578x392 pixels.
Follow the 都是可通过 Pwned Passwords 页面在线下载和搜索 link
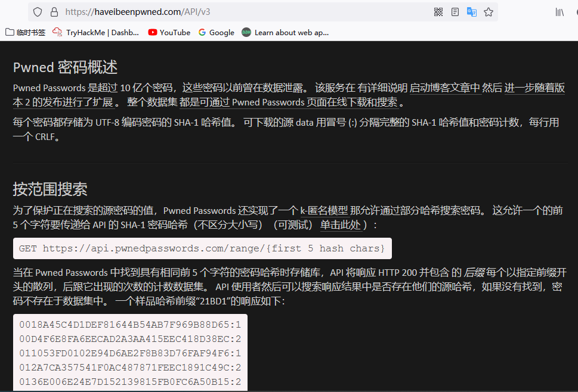click(x=289, y=102)
